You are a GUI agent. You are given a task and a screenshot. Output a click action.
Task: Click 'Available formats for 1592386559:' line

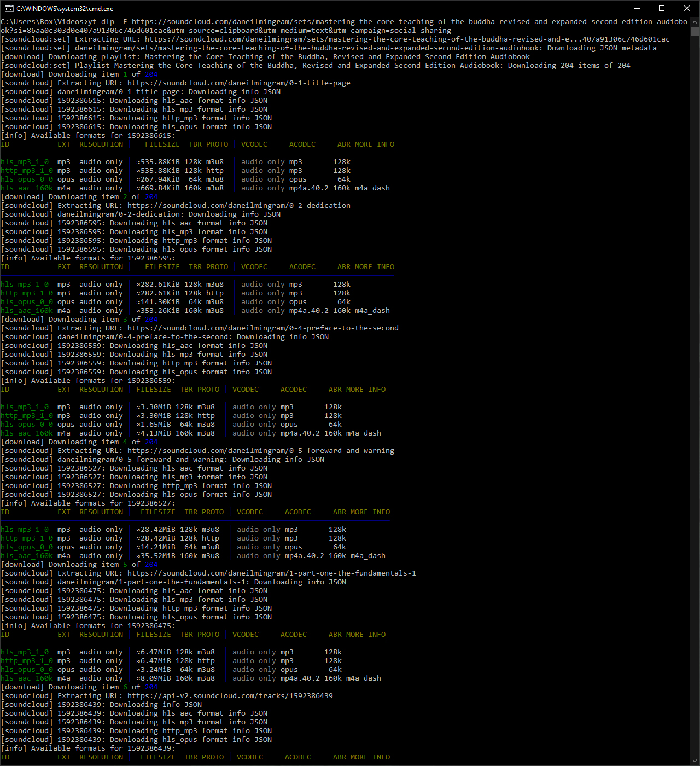pyautogui.click(x=88, y=381)
